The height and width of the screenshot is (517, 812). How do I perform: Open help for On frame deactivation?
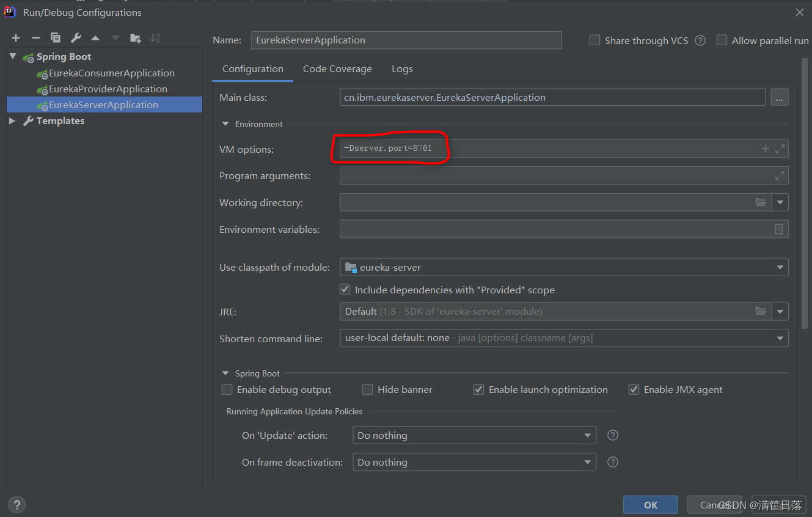613,462
